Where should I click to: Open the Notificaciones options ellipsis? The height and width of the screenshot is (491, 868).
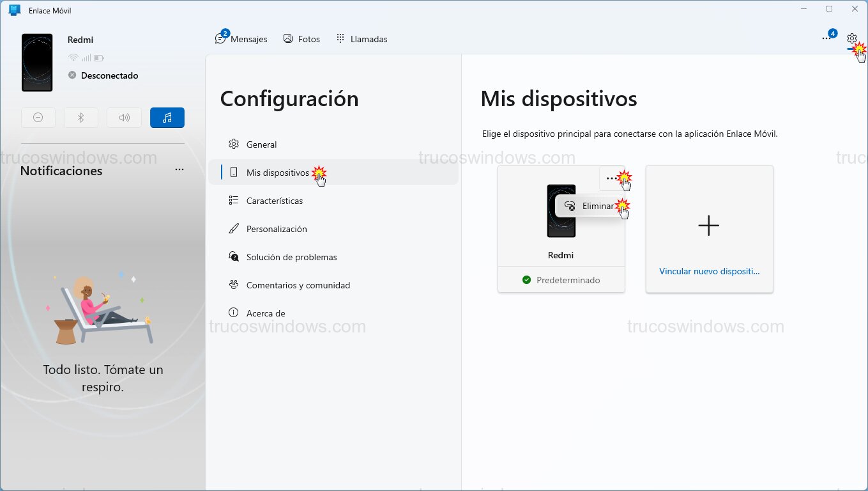(x=179, y=169)
